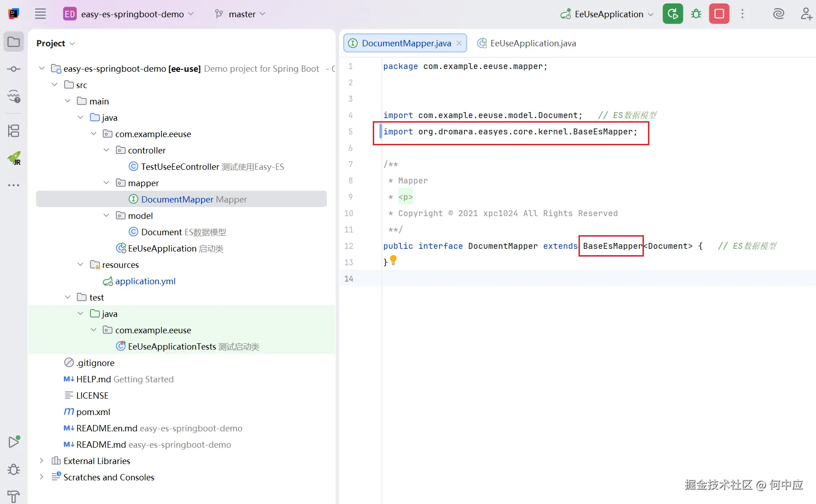Open the Debug tool window bug icon
This screenshot has height=504, width=816.
pos(14,469)
